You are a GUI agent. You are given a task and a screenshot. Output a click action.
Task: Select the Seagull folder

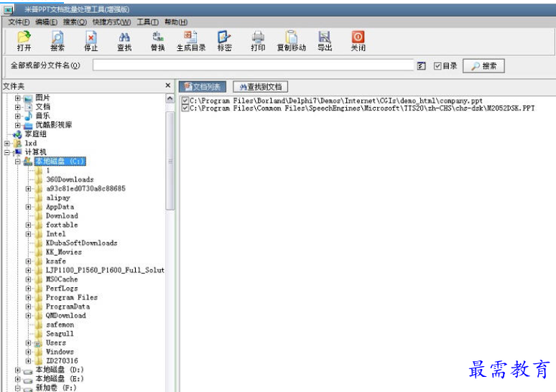(60, 334)
